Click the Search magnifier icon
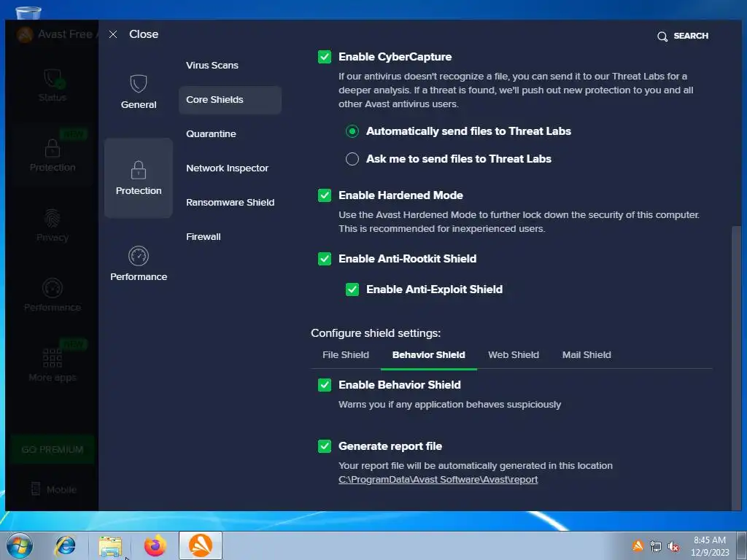The height and width of the screenshot is (560, 747). 662,36
